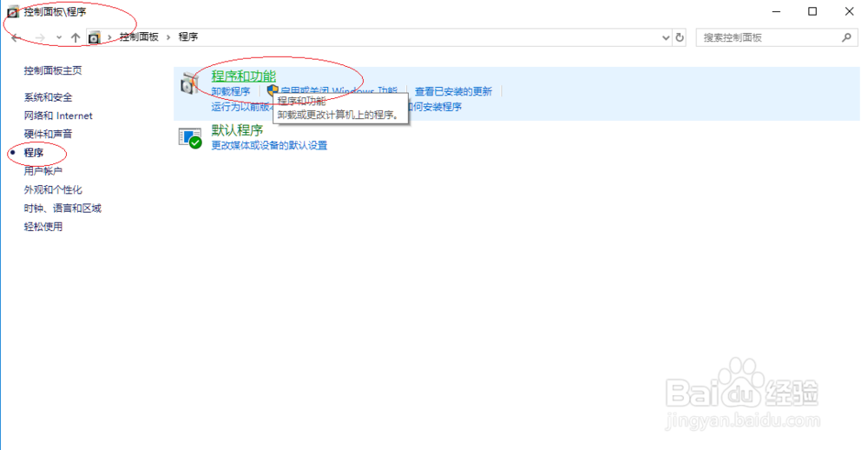Screen dimensions: 868x450
Task: Click the breadcrumb chevron after 控制面板
Action: pyautogui.click(x=168, y=37)
